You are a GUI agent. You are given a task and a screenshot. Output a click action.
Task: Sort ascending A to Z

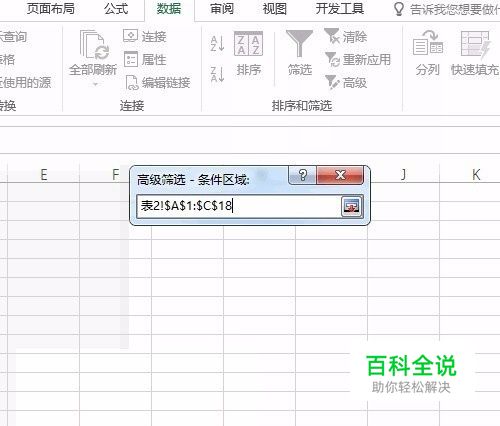[217, 44]
